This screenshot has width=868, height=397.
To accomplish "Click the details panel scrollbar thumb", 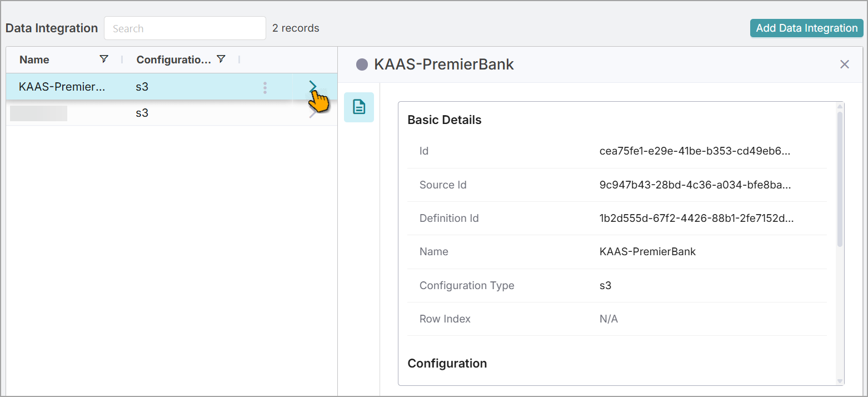I will click(840, 179).
